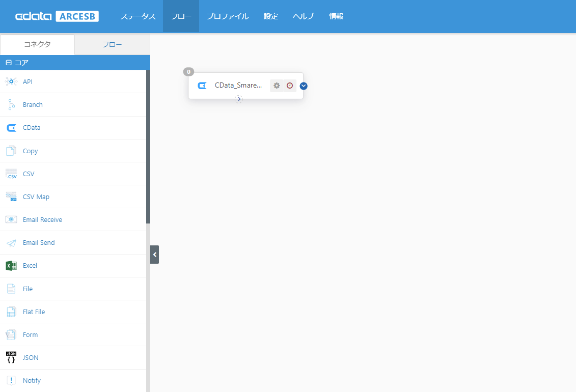The image size is (576, 392).
Task: Select the Excel label
Action: (30, 265)
